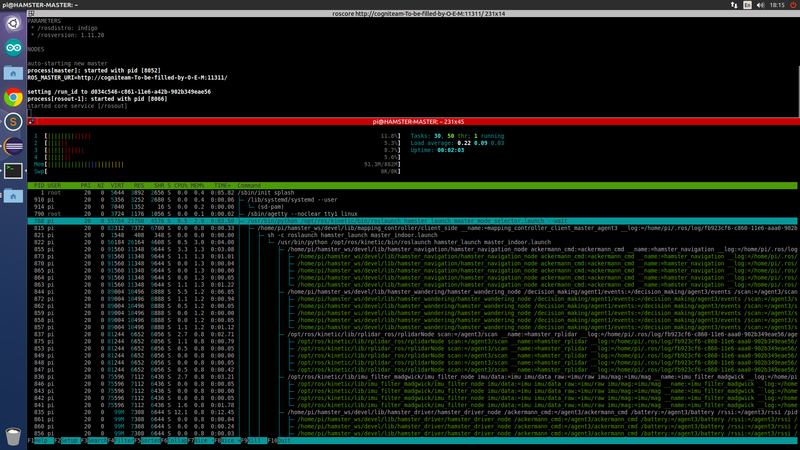Select the roscore terminal pane title bar
Image resolution: width=800 pixels, height=450 pixels.
click(x=413, y=13)
